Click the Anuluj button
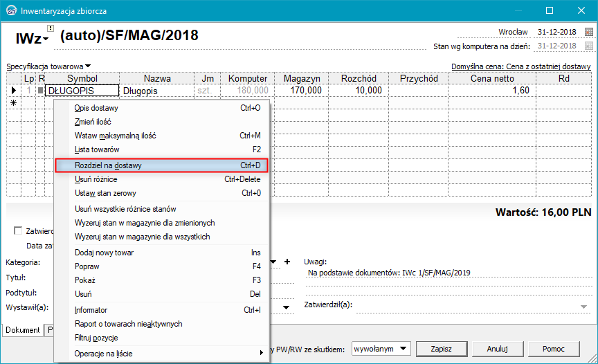Viewport: 598px width, 364px height. [498, 349]
